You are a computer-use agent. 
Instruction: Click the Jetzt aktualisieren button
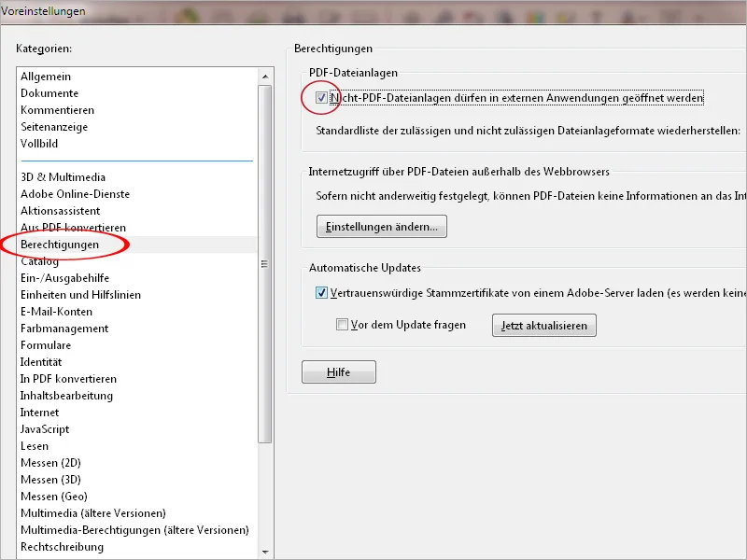pyautogui.click(x=544, y=325)
